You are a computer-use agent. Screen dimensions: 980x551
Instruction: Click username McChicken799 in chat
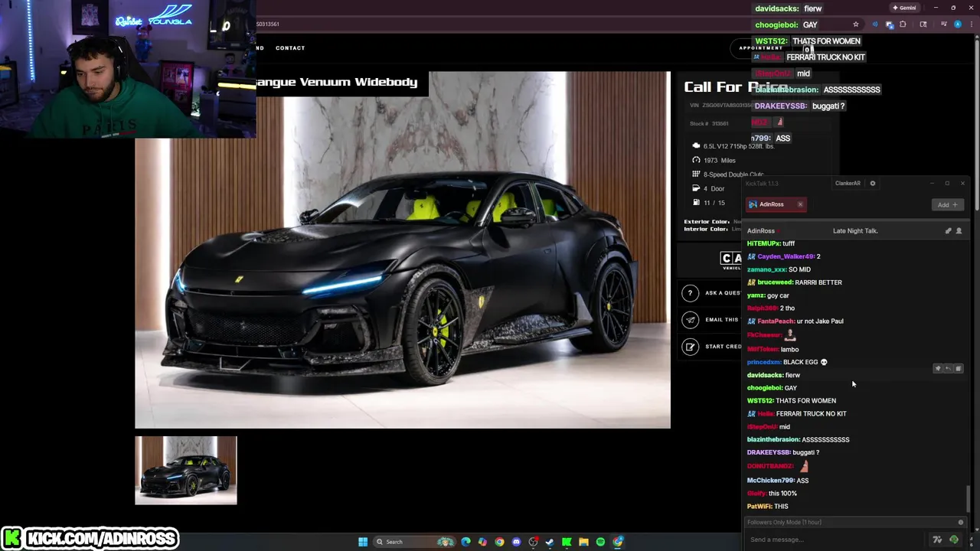click(770, 481)
